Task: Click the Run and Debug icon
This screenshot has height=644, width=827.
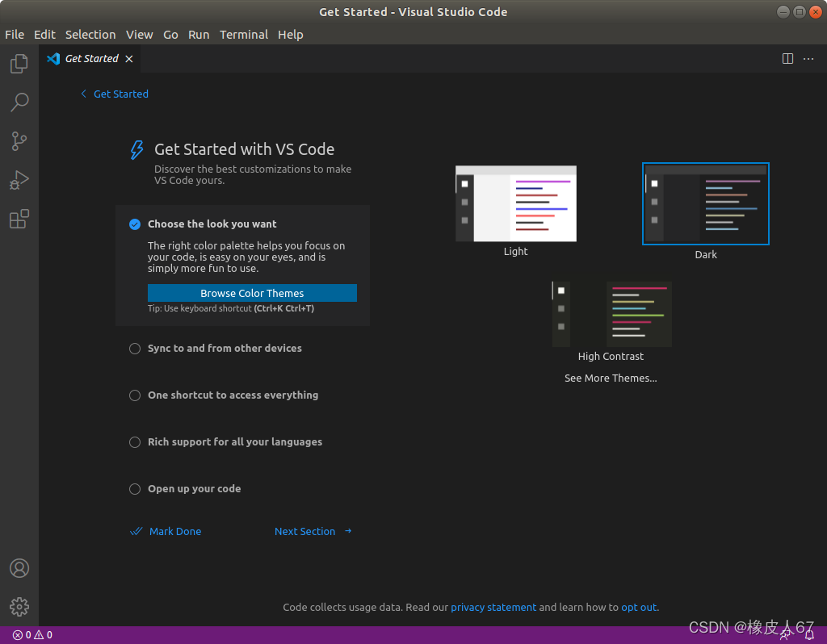Action: (x=19, y=180)
